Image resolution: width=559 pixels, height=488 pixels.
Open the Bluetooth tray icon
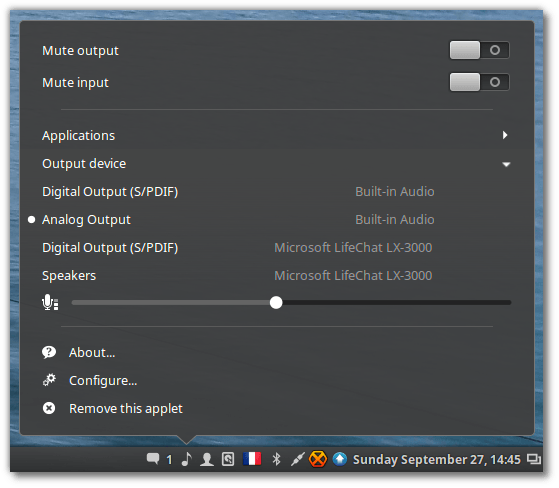[276, 459]
